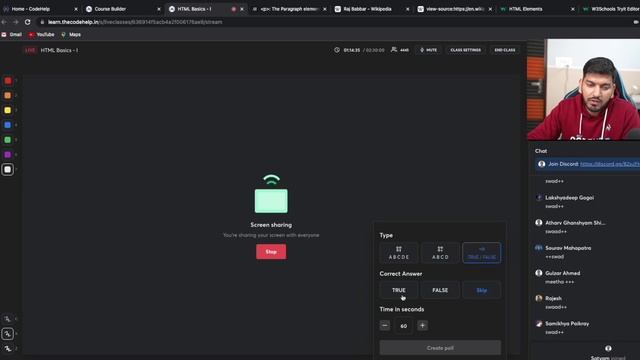Image resolution: width=640 pixels, height=360 pixels.
Task: Switch to the HTML Elements tab
Action: pyautogui.click(x=537, y=9)
